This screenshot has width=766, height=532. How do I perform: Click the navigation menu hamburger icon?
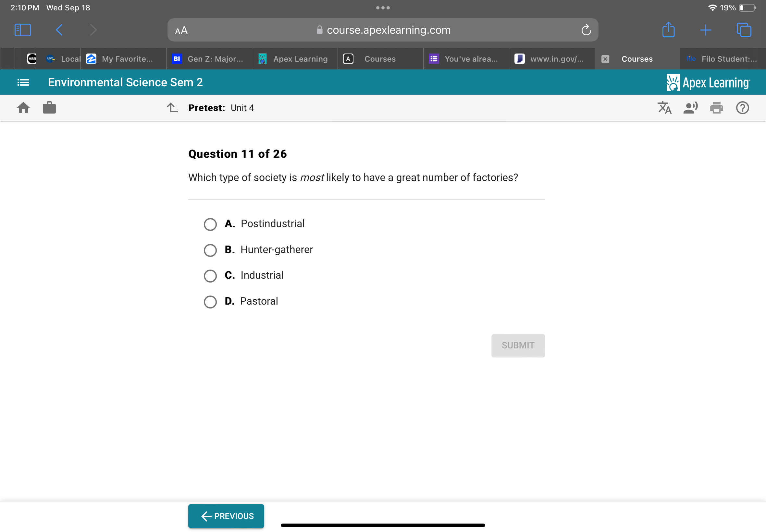click(x=22, y=81)
